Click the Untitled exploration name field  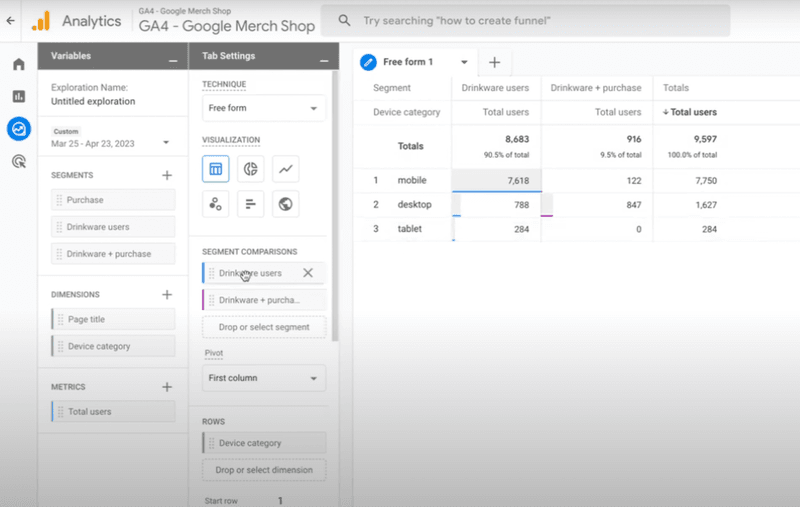93,102
